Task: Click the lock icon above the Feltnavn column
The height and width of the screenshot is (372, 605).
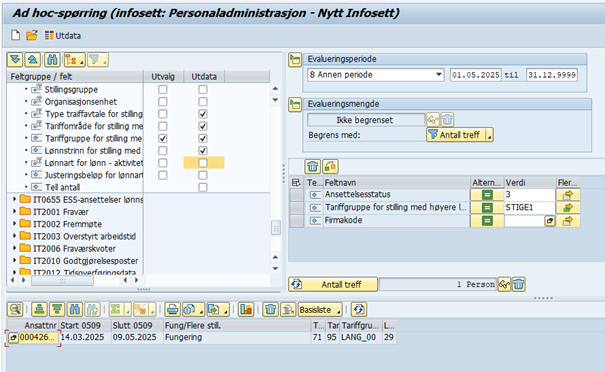Action: coord(330,167)
